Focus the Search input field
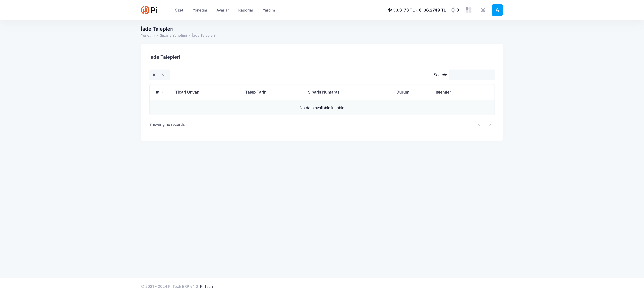Image resolution: width=644 pixels, height=295 pixels. point(471,75)
